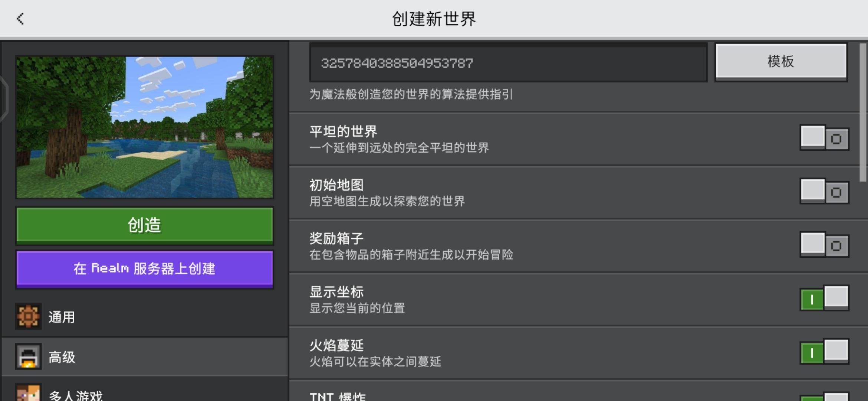Disable the 显示坐标 switch

click(824, 298)
